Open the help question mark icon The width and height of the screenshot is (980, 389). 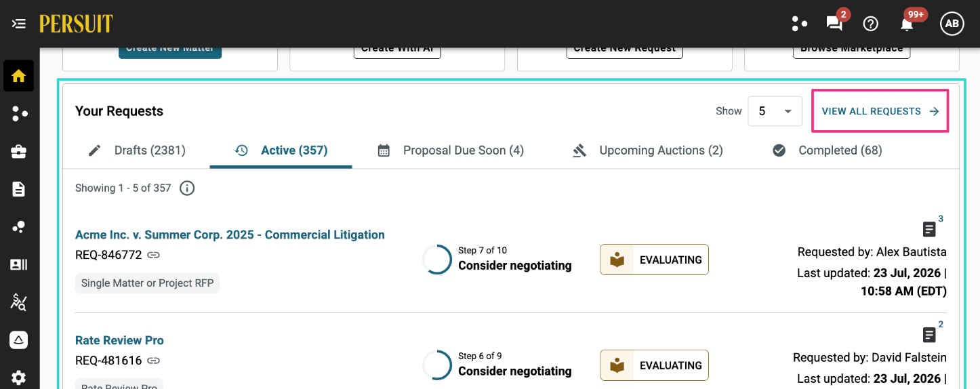[x=870, y=24]
